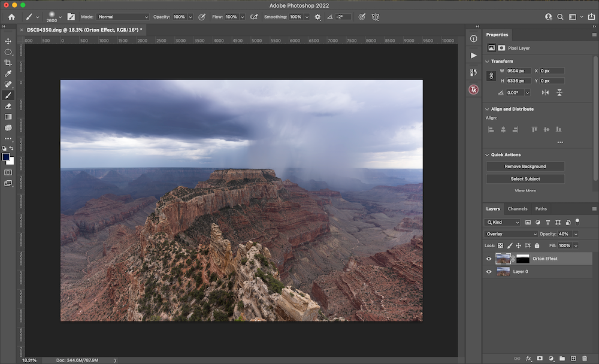Click the Select Subject button

pyautogui.click(x=525, y=178)
